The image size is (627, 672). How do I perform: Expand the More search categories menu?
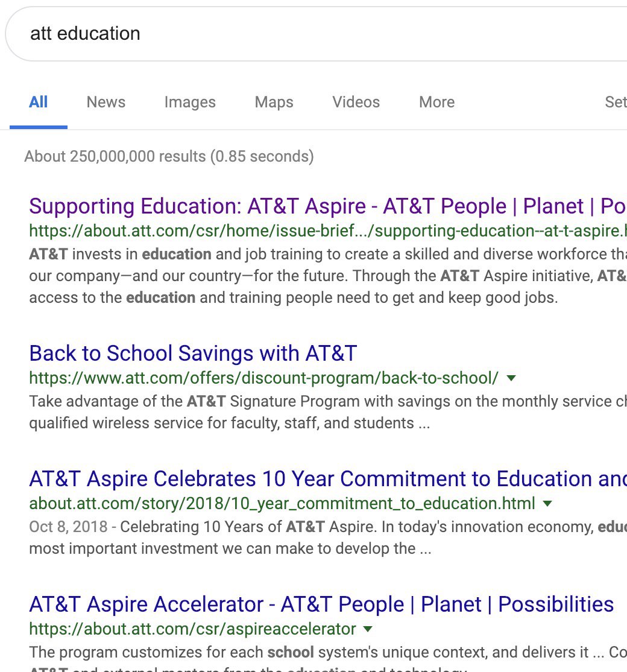(x=436, y=102)
